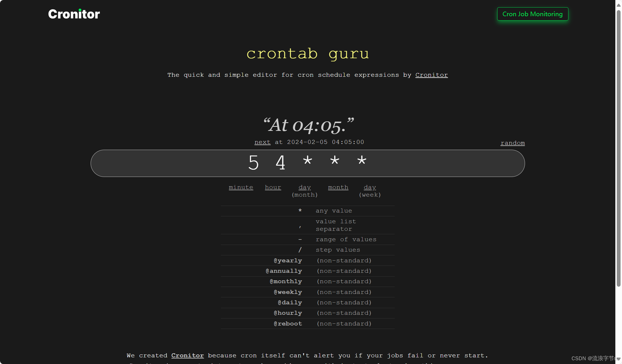The height and width of the screenshot is (364, 622).
Task: Click the next scheduled run link
Action: pyautogui.click(x=262, y=142)
